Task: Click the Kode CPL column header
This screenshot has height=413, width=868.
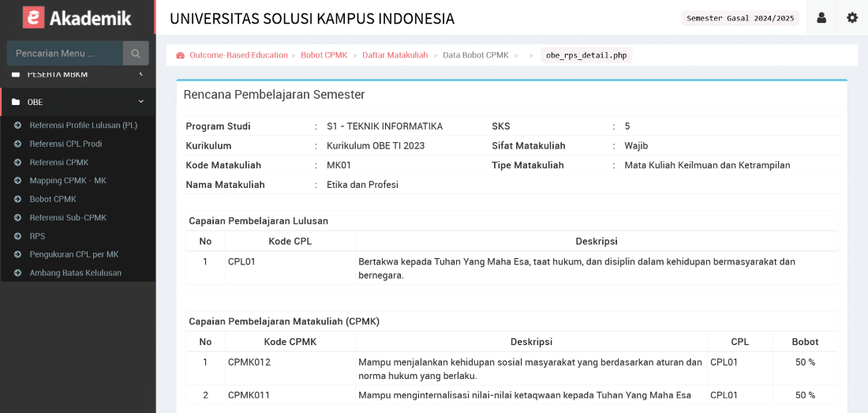Action: [290, 241]
